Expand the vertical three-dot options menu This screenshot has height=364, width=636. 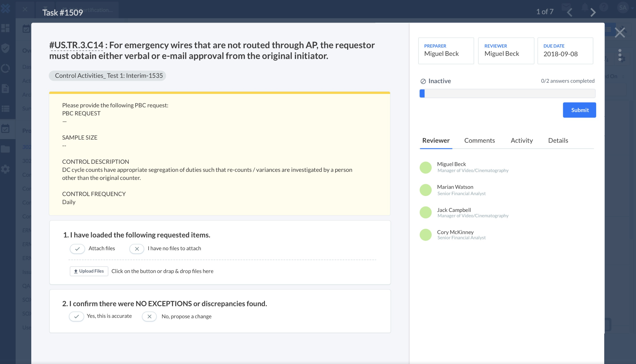tap(620, 55)
